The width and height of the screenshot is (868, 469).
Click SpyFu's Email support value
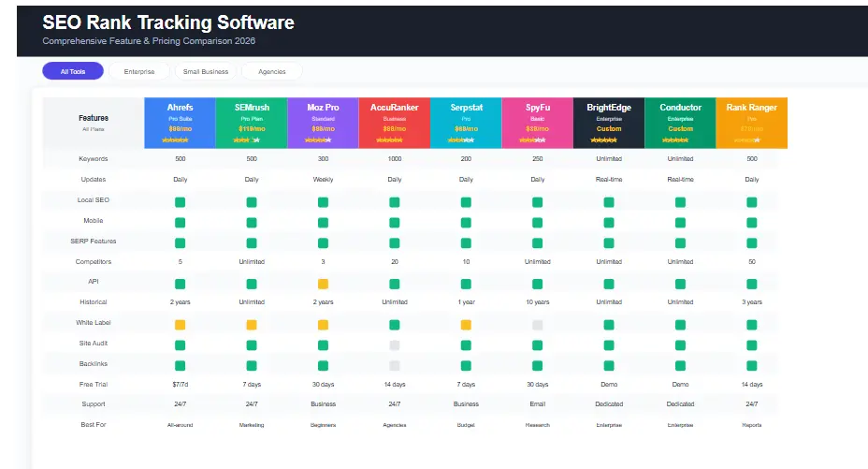pos(537,404)
